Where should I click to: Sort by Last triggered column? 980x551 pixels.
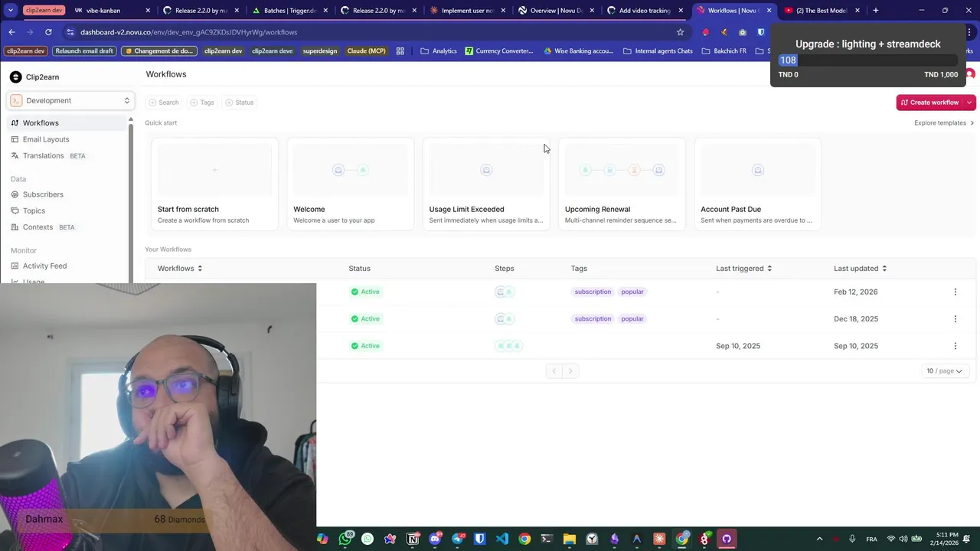pos(743,269)
